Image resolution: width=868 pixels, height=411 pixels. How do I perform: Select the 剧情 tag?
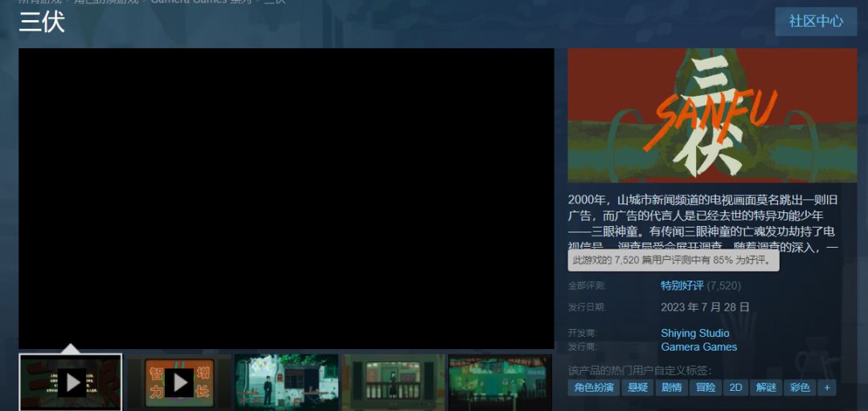point(671,388)
